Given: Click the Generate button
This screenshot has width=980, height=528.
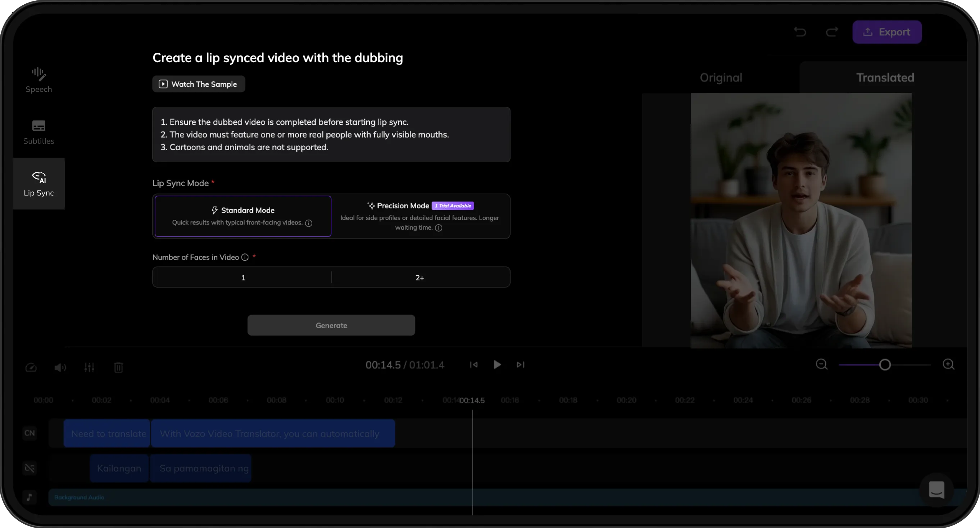Looking at the screenshot, I should click(331, 325).
